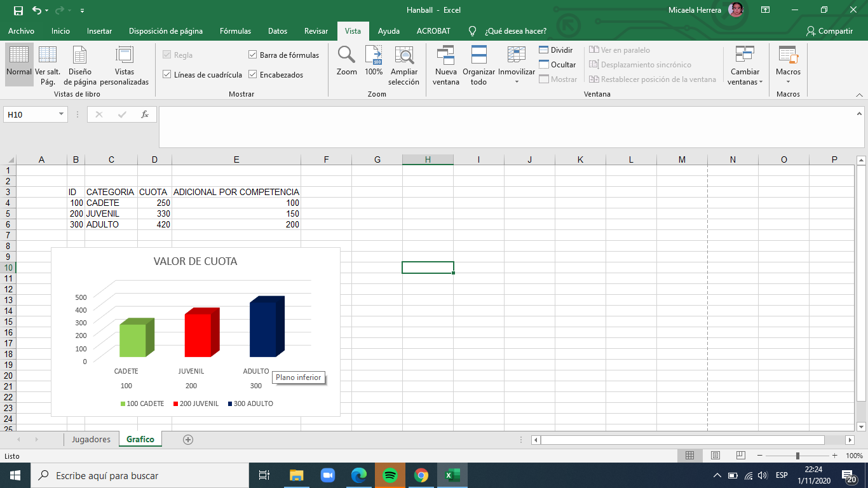Click the zoom slider handle
868x488 pixels.
click(x=797, y=456)
